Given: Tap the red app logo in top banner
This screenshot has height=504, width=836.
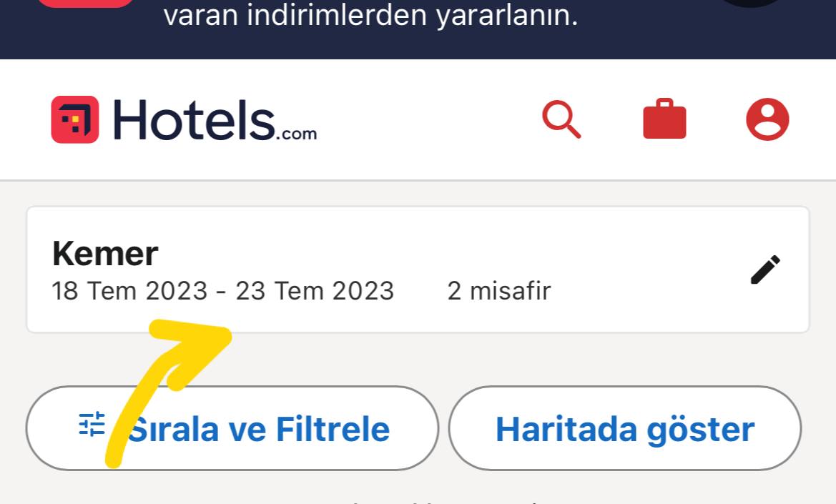Looking at the screenshot, I should pos(85,3).
